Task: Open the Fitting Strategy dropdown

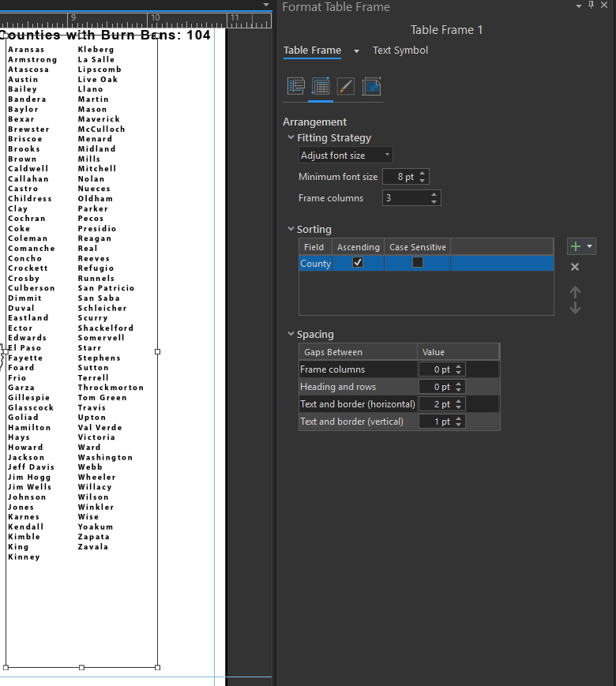Action: [345, 156]
